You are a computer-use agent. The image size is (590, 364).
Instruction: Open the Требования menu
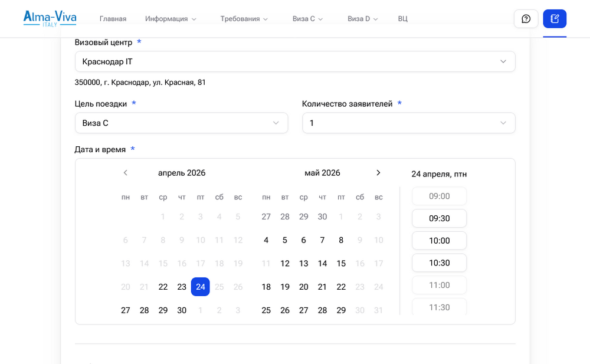244,19
